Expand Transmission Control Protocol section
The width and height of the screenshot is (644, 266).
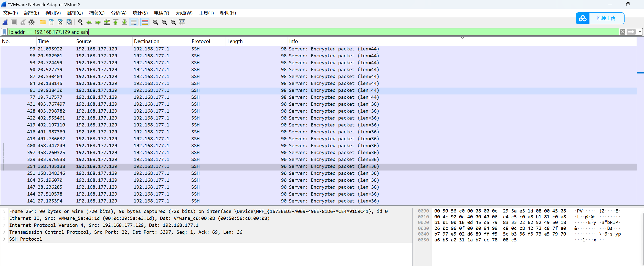4,232
